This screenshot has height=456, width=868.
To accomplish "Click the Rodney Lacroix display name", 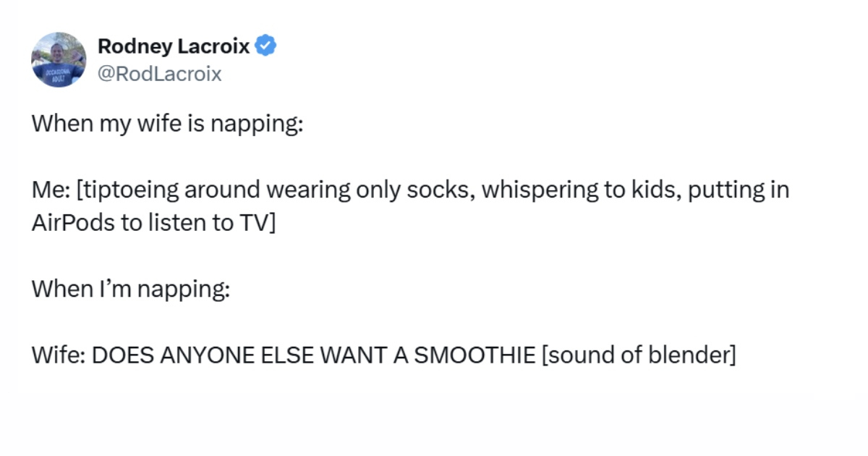I will coord(174,47).
